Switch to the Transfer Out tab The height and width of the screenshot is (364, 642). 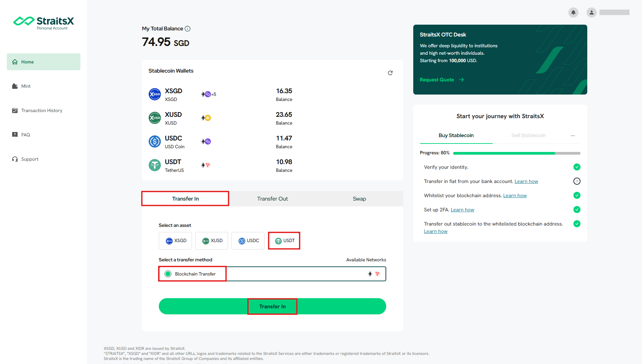pyautogui.click(x=272, y=199)
